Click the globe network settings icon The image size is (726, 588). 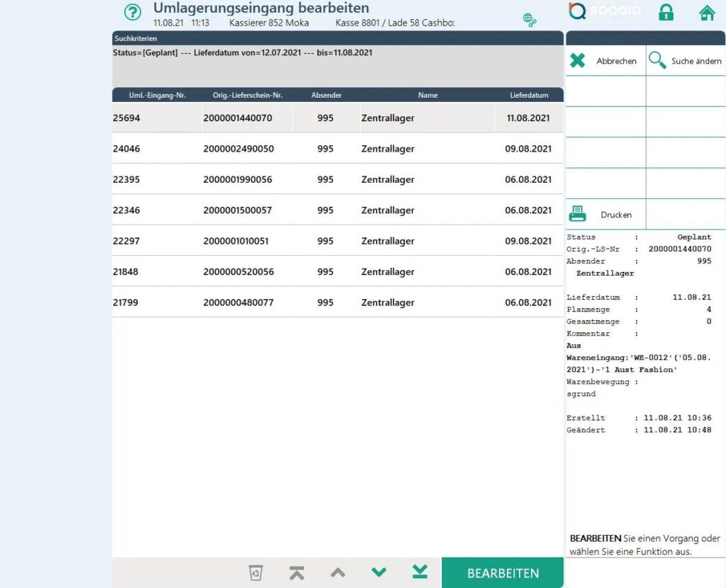(530, 20)
